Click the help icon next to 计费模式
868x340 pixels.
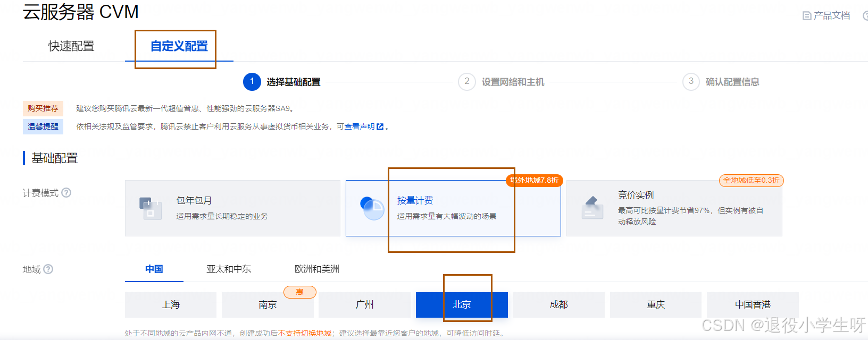(66, 193)
